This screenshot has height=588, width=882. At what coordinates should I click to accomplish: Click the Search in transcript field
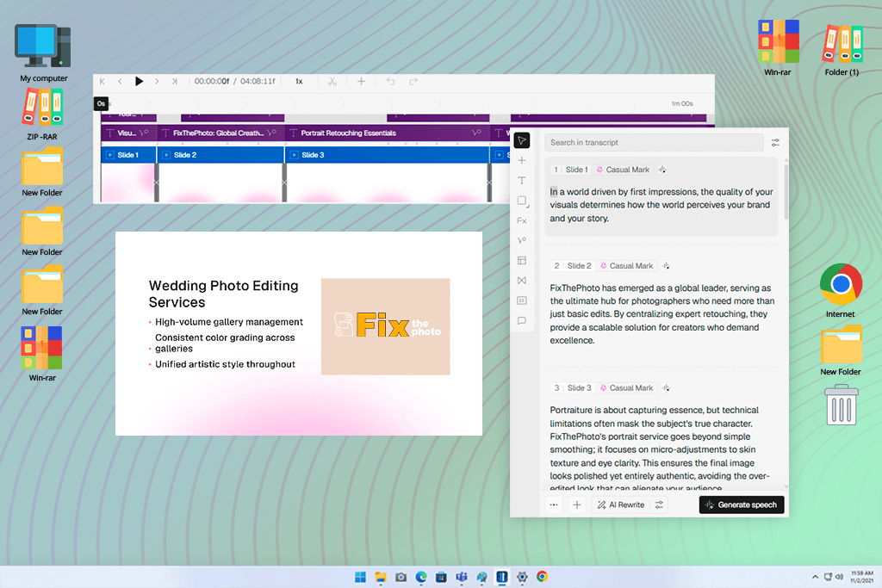pos(654,143)
